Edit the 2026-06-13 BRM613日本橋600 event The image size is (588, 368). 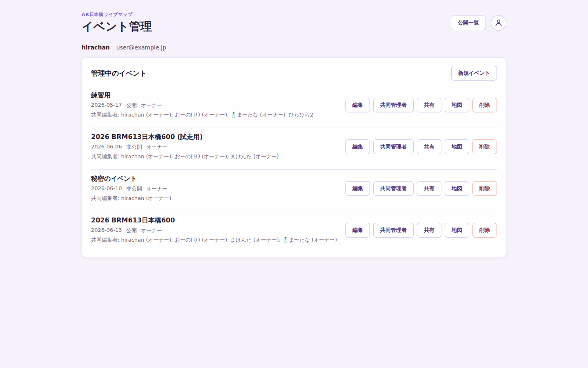[x=357, y=230]
